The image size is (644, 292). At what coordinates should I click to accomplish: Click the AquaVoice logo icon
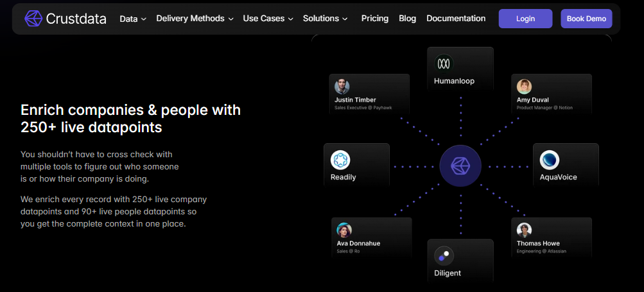tap(549, 160)
